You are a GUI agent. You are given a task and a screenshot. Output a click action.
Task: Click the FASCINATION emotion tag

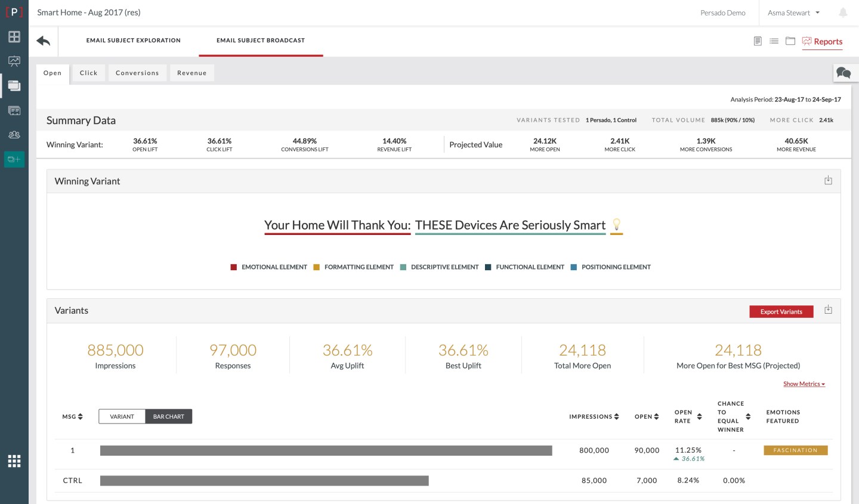pos(795,450)
